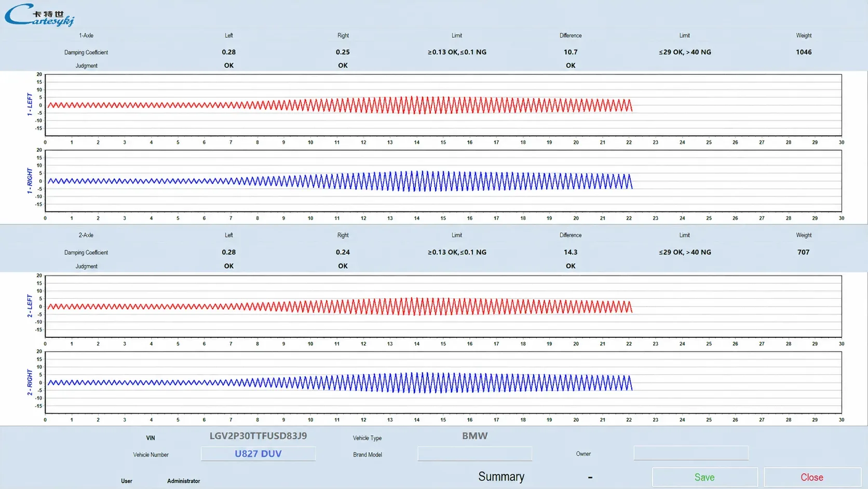This screenshot has height=489, width=868.
Task: Click the 1-LEFT red waveform chart
Action: click(443, 105)
